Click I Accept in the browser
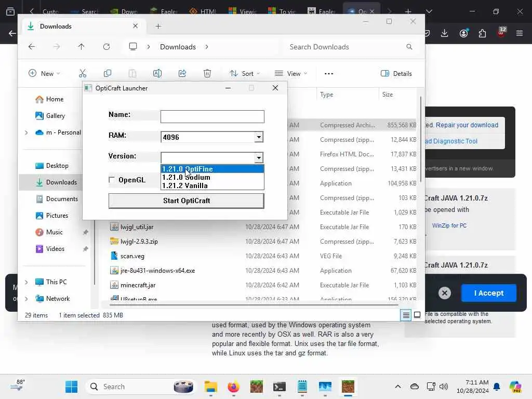Viewport: 532px width, 399px height. click(x=488, y=293)
